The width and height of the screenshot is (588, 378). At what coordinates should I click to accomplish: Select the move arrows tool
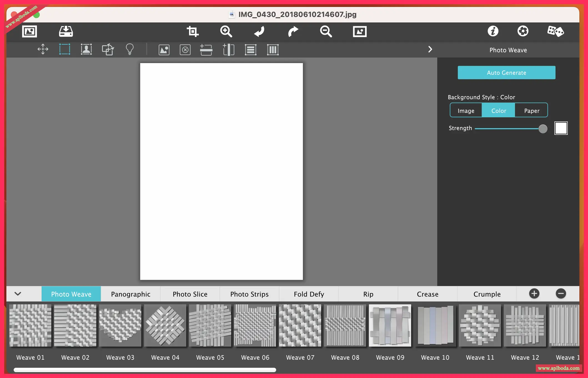point(43,49)
